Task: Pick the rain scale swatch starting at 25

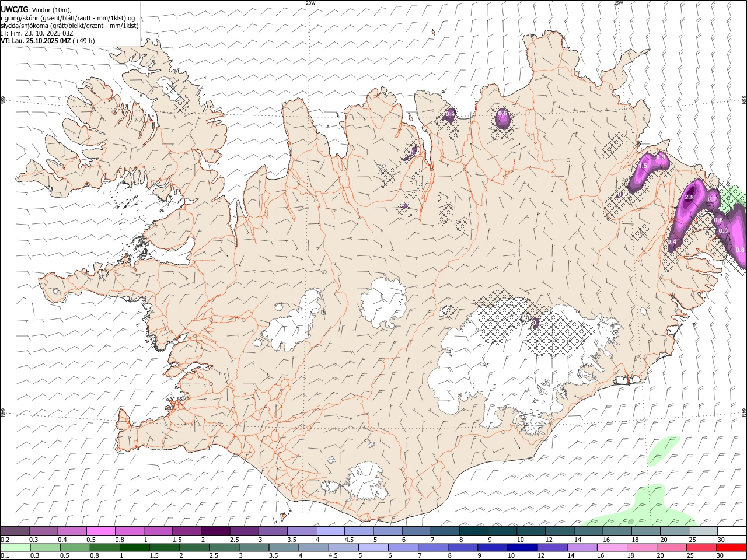Action: click(701, 547)
